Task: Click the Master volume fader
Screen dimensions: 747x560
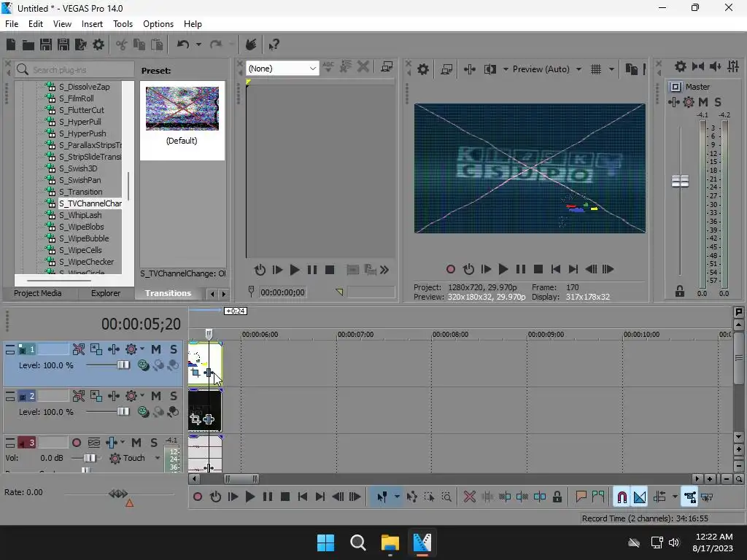Action: click(681, 181)
